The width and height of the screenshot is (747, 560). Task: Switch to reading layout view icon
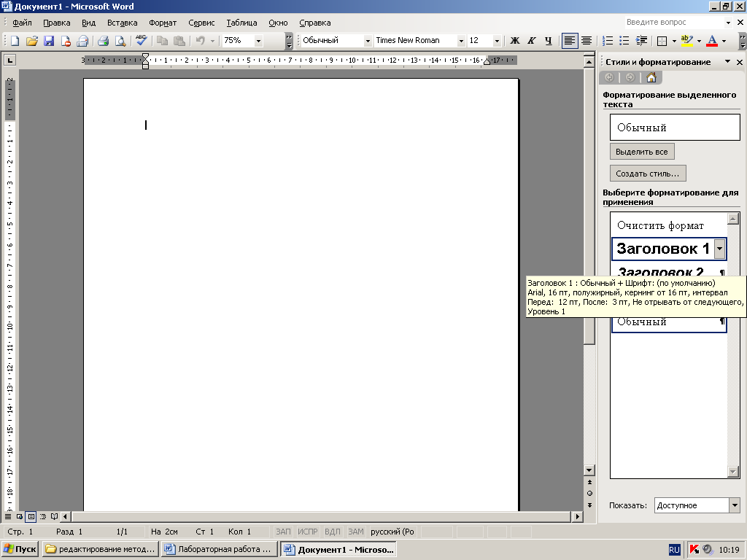coord(54,516)
